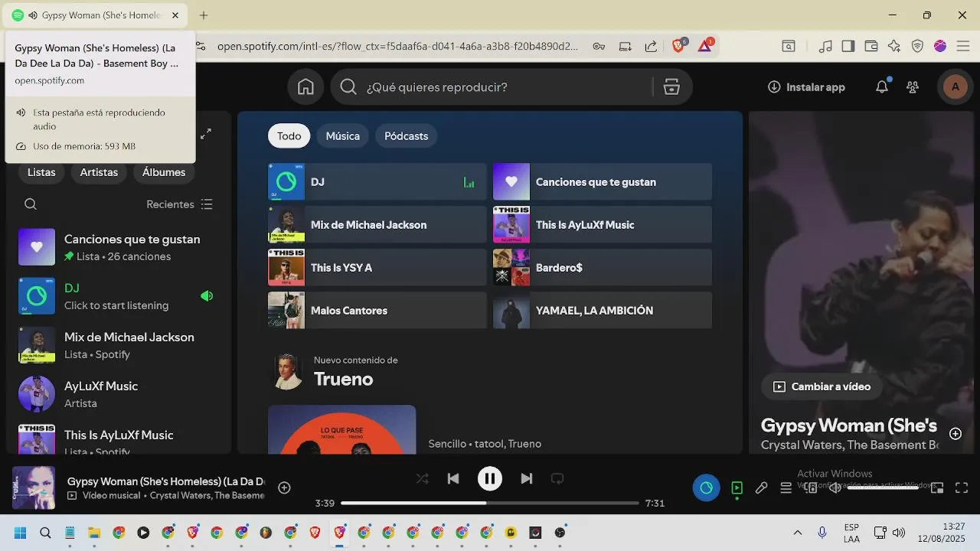
Task: Open File Explorer from taskbar
Action: coord(94,533)
